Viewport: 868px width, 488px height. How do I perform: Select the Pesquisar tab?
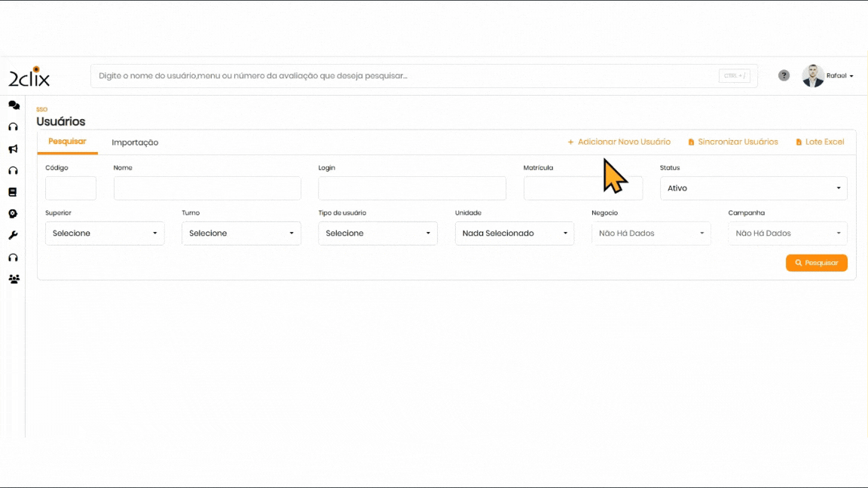click(67, 142)
